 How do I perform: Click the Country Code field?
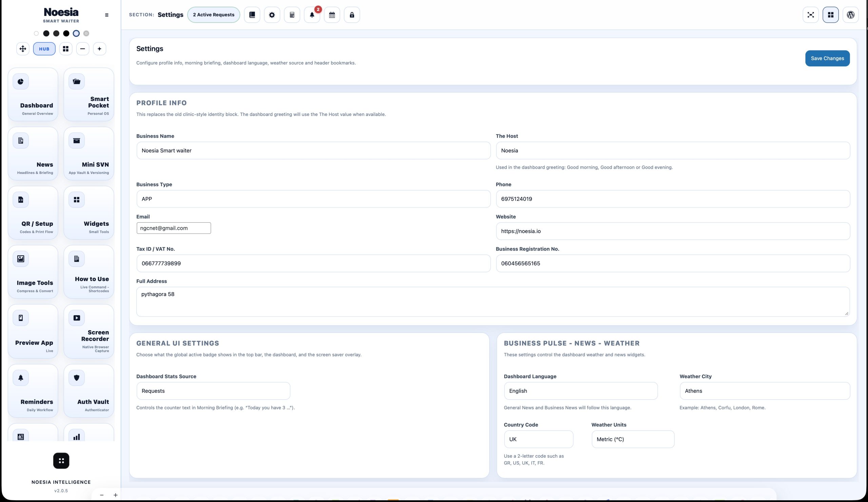[538, 439]
